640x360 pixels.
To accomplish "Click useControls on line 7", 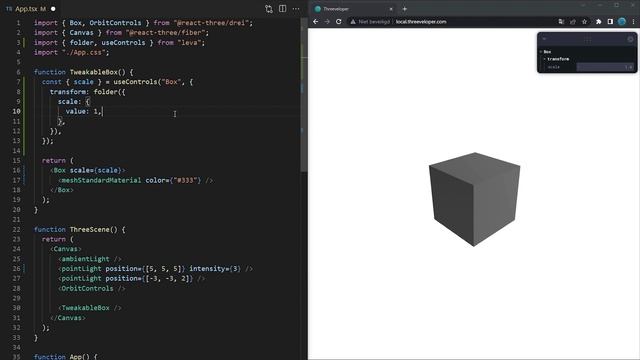I will [136, 82].
